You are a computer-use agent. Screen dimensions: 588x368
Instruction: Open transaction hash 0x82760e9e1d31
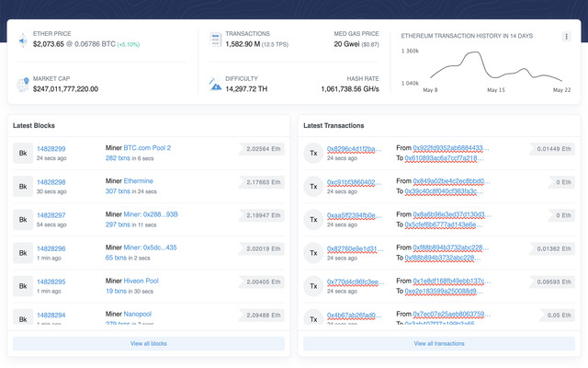tap(356, 248)
